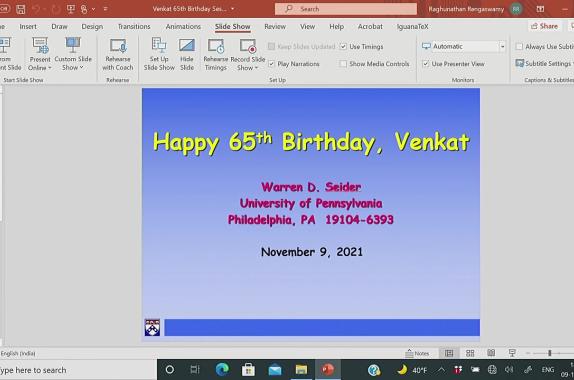Select 'Happy 65th Birthday, Venkat' slide title

pyautogui.click(x=311, y=142)
